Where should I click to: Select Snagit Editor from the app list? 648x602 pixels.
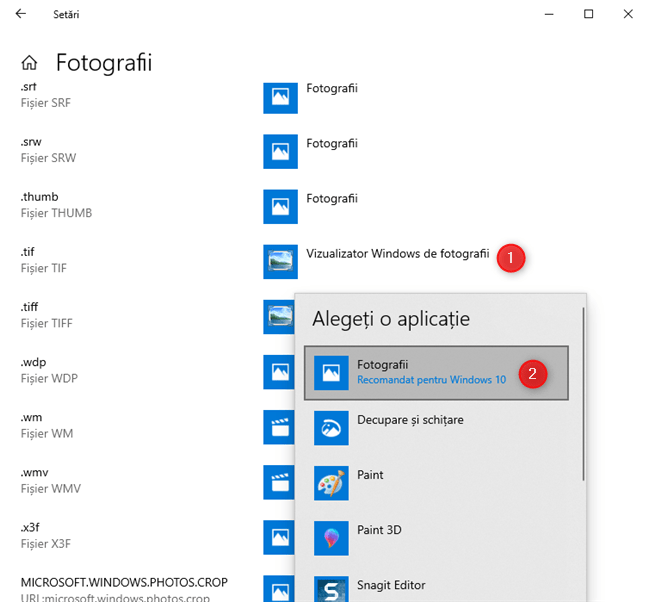pyautogui.click(x=436, y=586)
